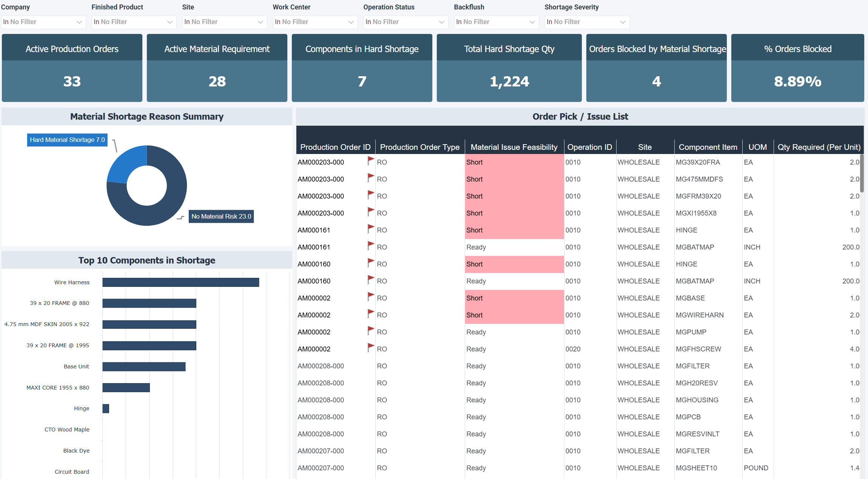
Task: Expand the Shortage Severity filter dropdown
Action: 586,22
